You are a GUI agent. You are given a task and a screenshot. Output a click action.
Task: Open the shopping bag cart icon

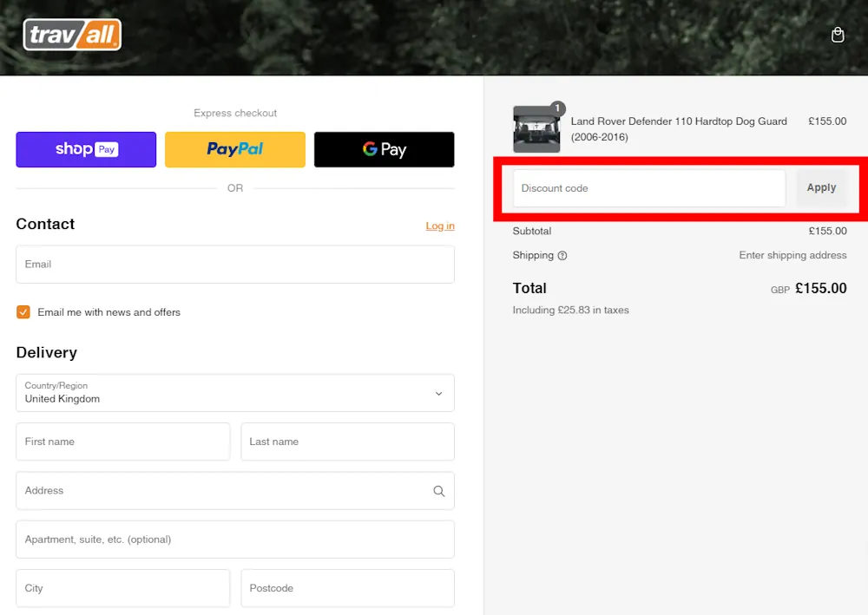pyautogui.click(x=838, y=35)
